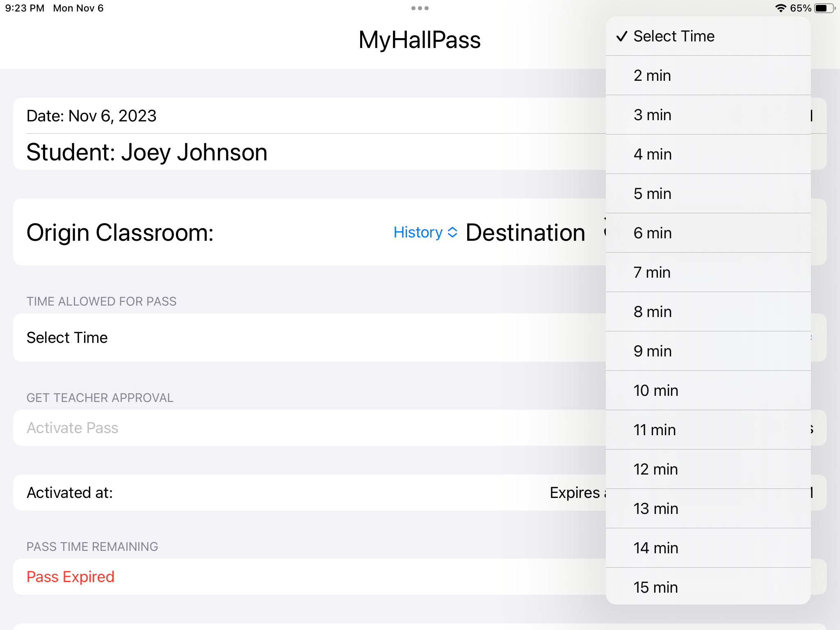Tap the three-dot multitasking indicator

tap(420, 8)
